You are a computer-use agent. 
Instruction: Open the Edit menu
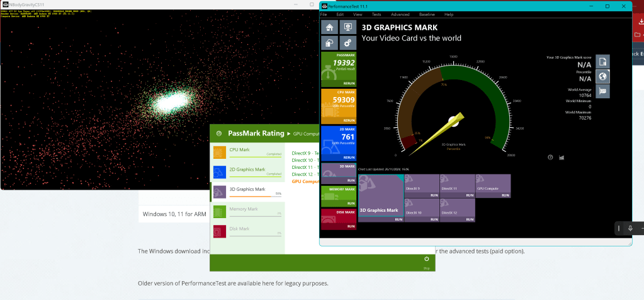[340, 14]
